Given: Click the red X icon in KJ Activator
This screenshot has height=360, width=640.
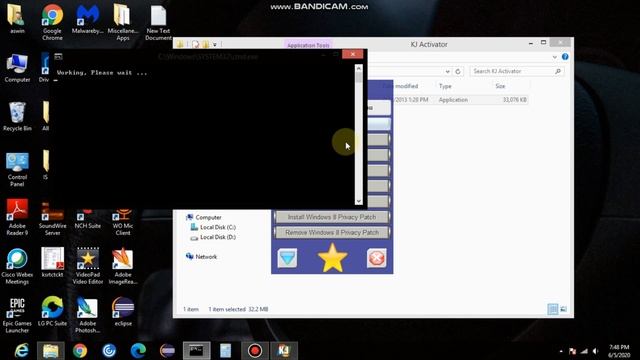Looking at the screenshot, I should pyautogui.click(x=376, y=258).
